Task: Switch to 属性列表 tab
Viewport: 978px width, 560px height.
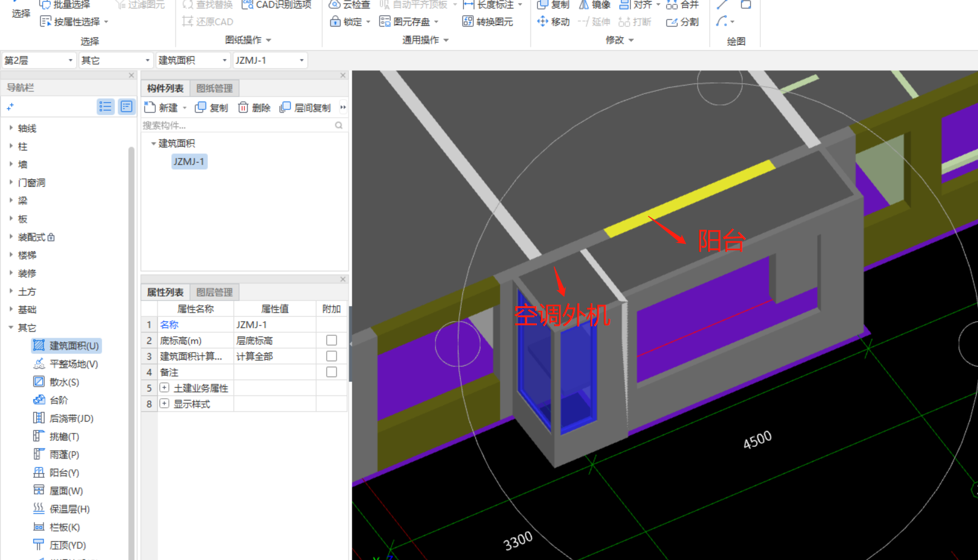Action: tap(165, 292)
